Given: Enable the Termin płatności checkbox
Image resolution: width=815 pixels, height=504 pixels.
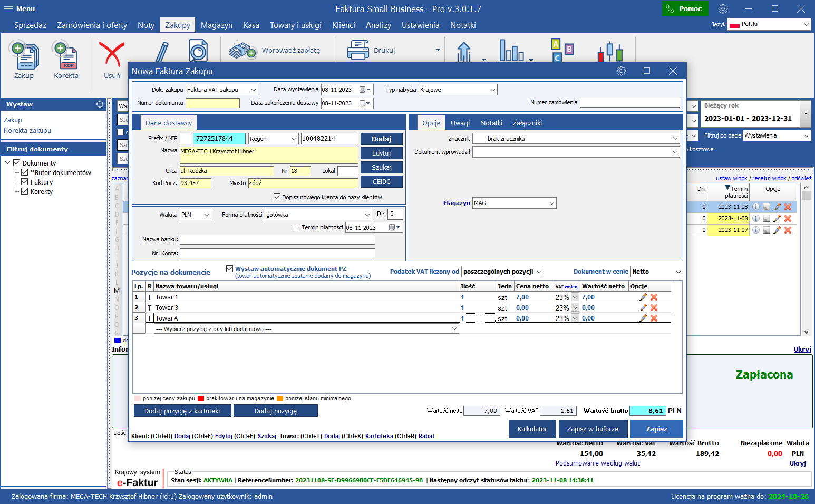Looking at the screenshot, I should pos(295,228).
